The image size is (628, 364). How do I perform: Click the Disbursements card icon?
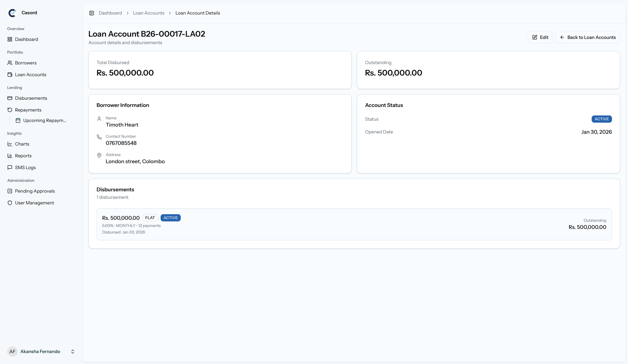(10, 98)
